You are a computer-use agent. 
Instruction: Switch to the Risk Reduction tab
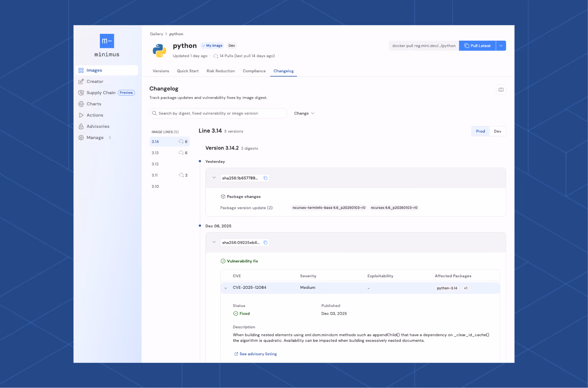point(221,71)
